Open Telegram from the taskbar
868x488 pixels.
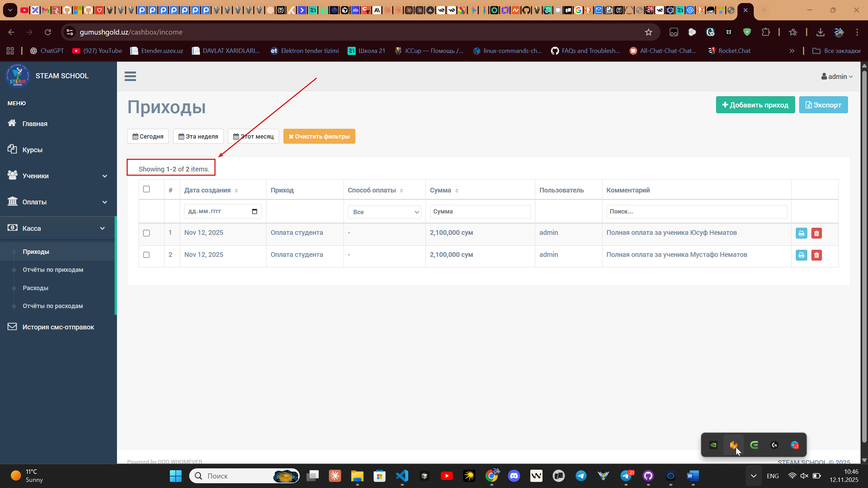coord(581,476)
